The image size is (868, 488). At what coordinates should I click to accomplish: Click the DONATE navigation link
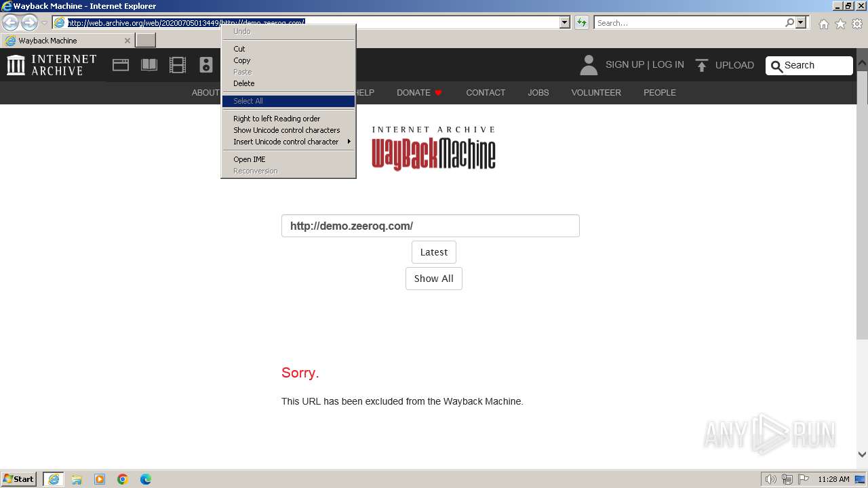[419, 92]
